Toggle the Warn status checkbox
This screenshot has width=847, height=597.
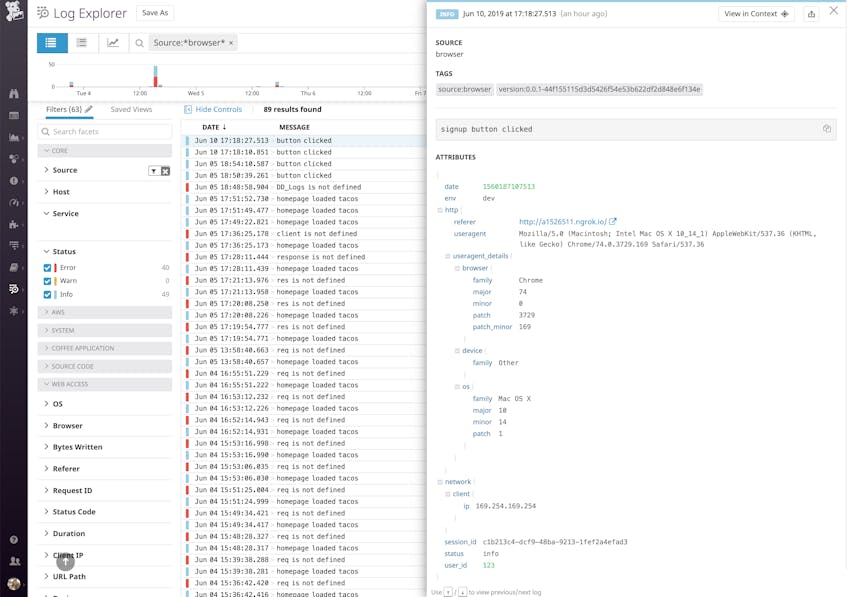click(48, 281)
